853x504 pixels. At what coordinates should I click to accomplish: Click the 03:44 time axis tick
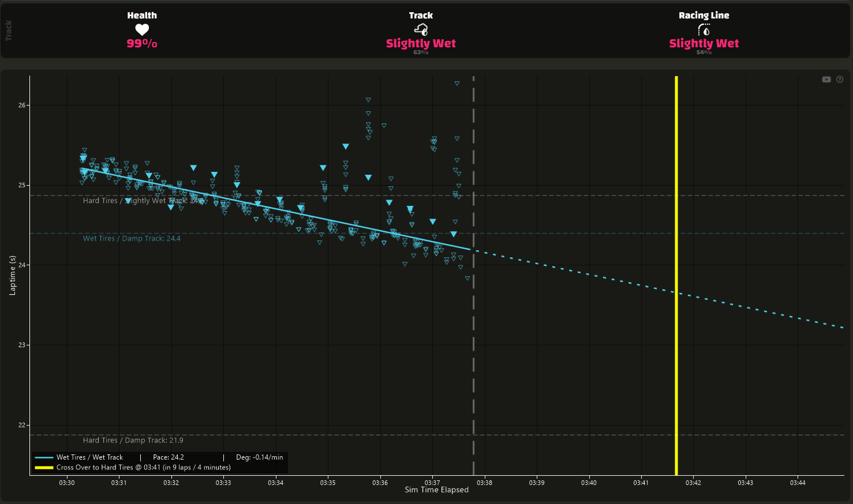(798, 483)
